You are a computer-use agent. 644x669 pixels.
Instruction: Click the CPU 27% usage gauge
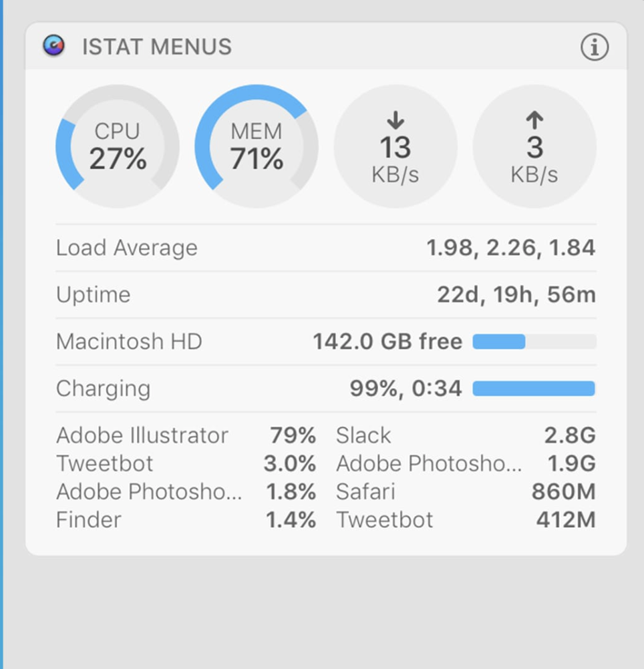pyautogui.click(x=118, y=147)
